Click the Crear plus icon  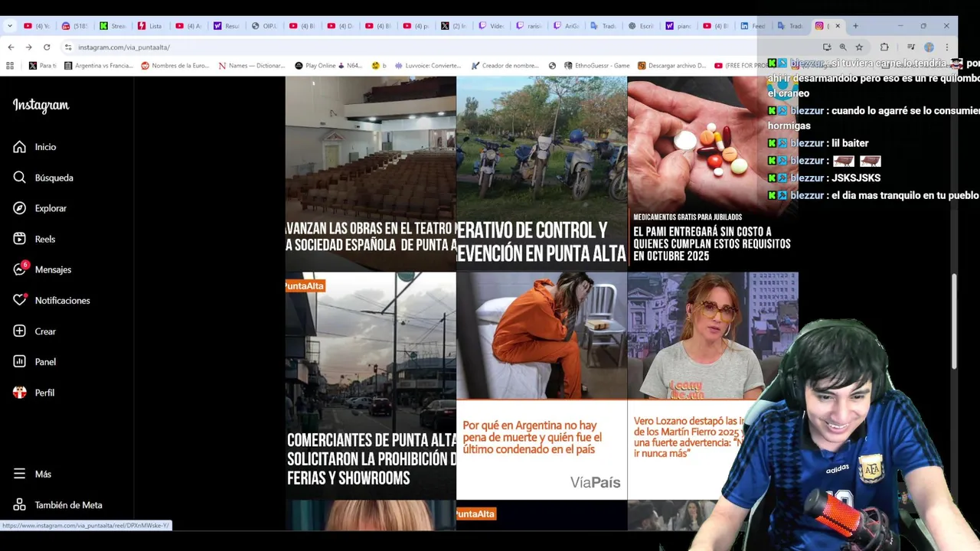[20, 331]
